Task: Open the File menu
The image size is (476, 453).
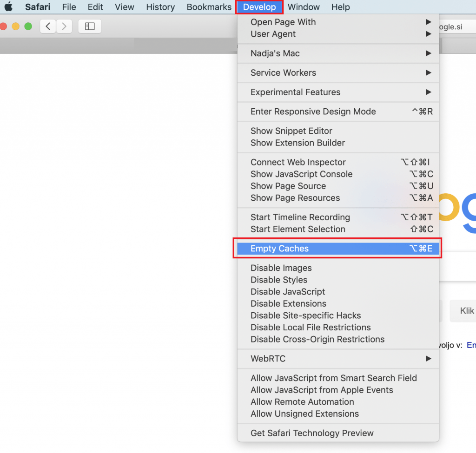Action: 69,7
